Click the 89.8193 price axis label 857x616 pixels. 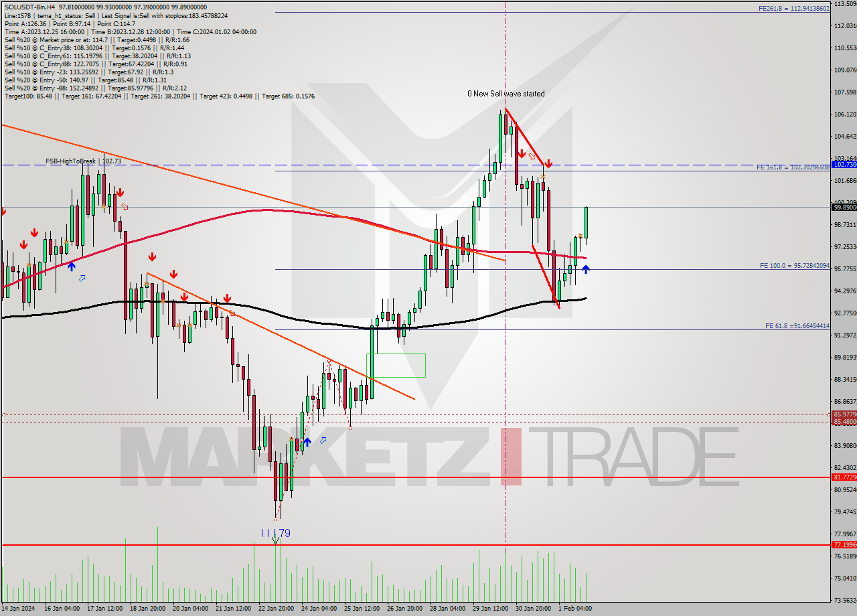tap(845, 358)
